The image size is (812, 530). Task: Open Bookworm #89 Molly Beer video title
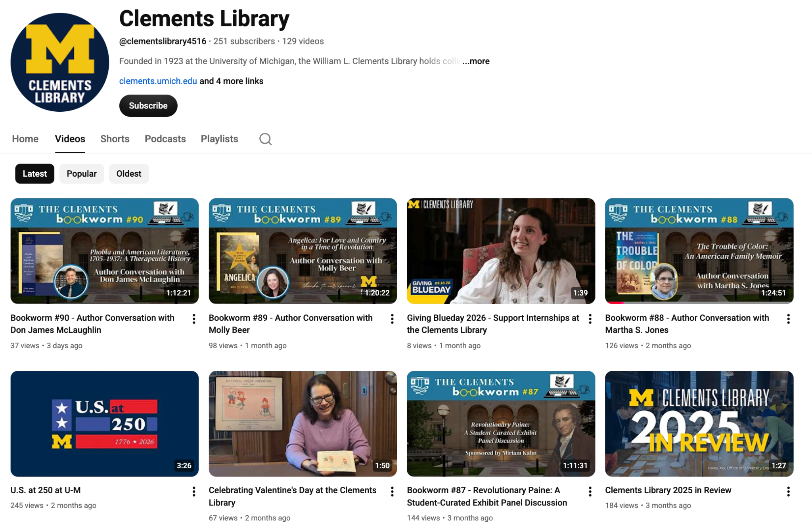[x=291, y=324]
